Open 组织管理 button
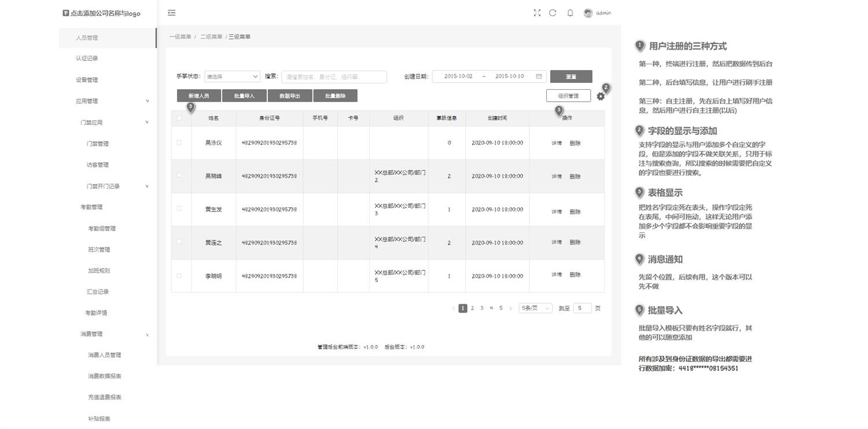Image resolution: width=868 pixels, height=429 pixels. coord(568,96)
